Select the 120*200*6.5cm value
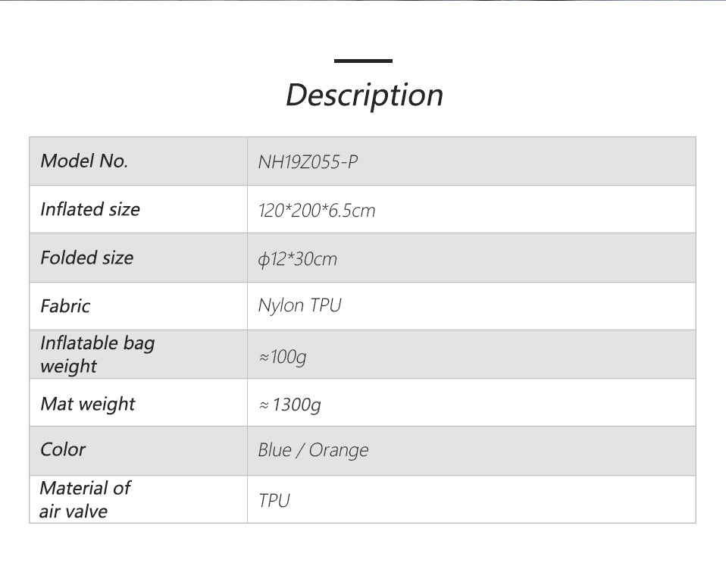This screenshot has height=588, width=726. [x=317, y=210]
